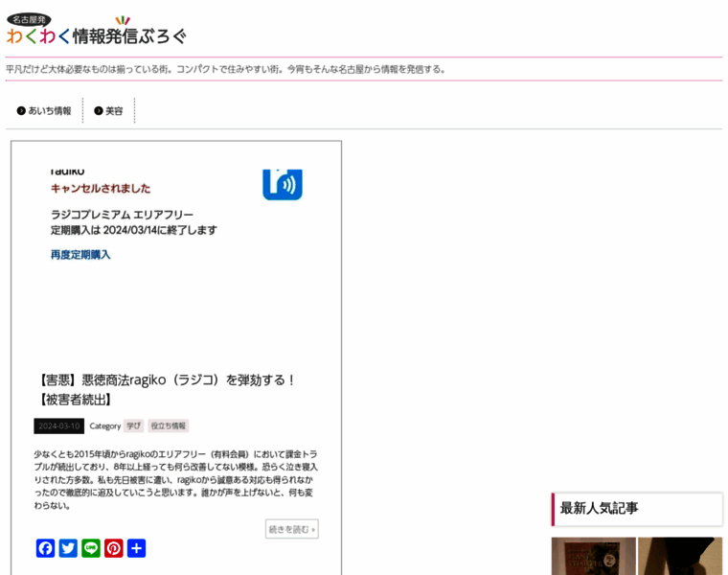Share the post on Facebook

coord(46,548)
